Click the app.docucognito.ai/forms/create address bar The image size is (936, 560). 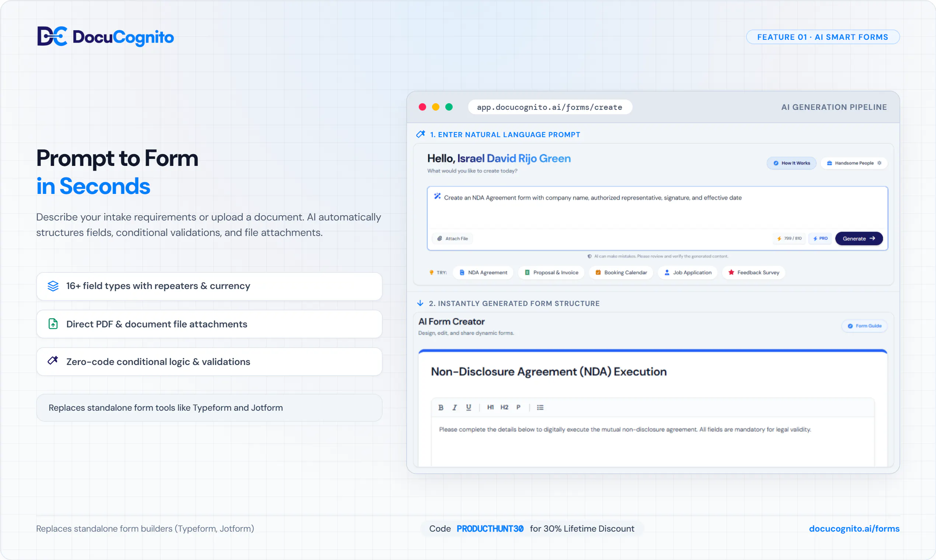[550, 107]
